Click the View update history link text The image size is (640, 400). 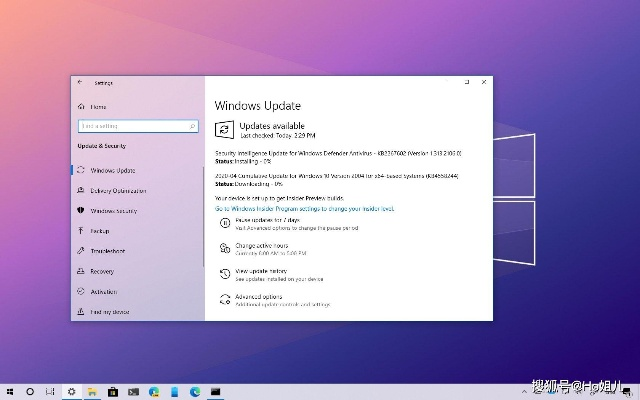261,271
